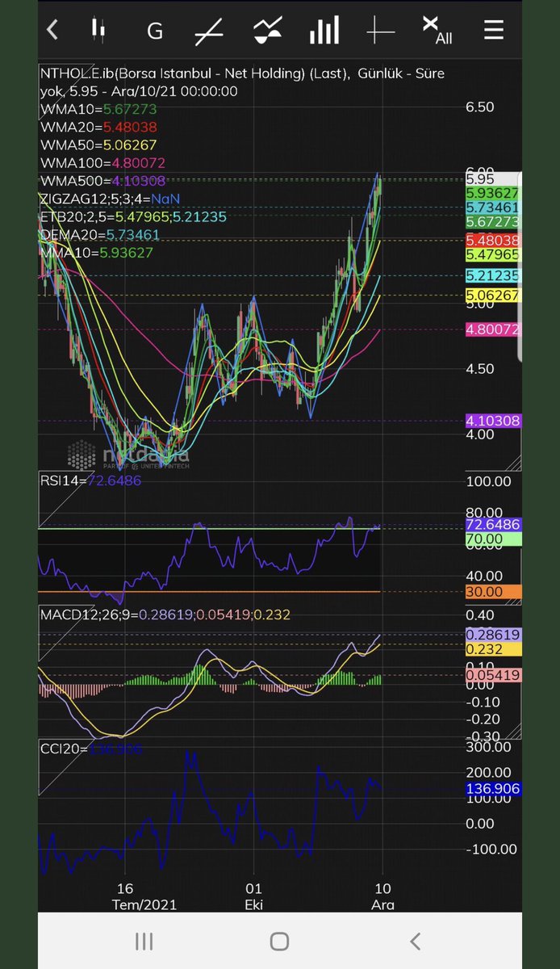This screenshot has height=969, width=560.
Task: Open the indicators wave icon
Action: tap(267, 31)
